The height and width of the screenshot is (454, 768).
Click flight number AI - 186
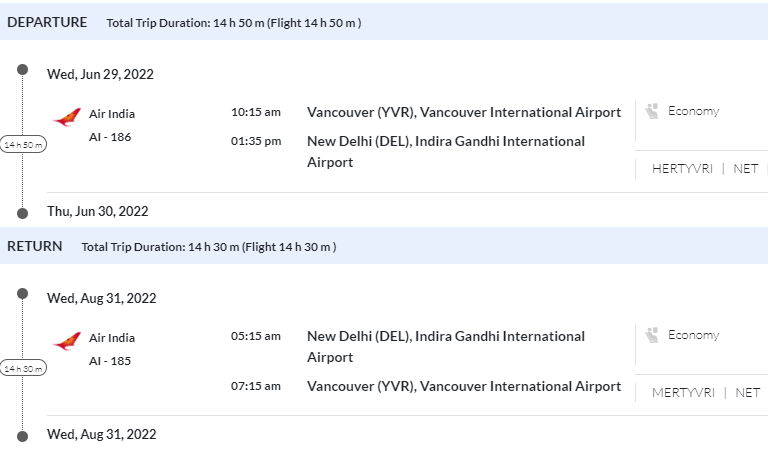pos(110,137)
